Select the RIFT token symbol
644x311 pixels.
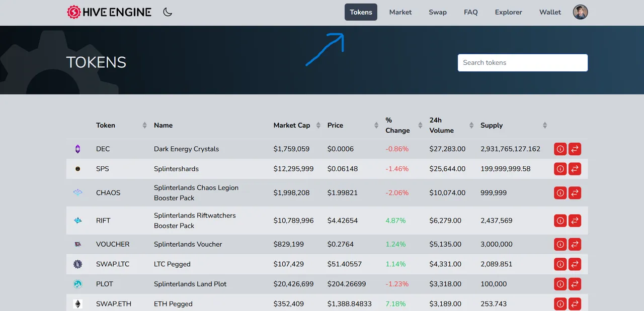pyautogui.click(x=103, y=220)
